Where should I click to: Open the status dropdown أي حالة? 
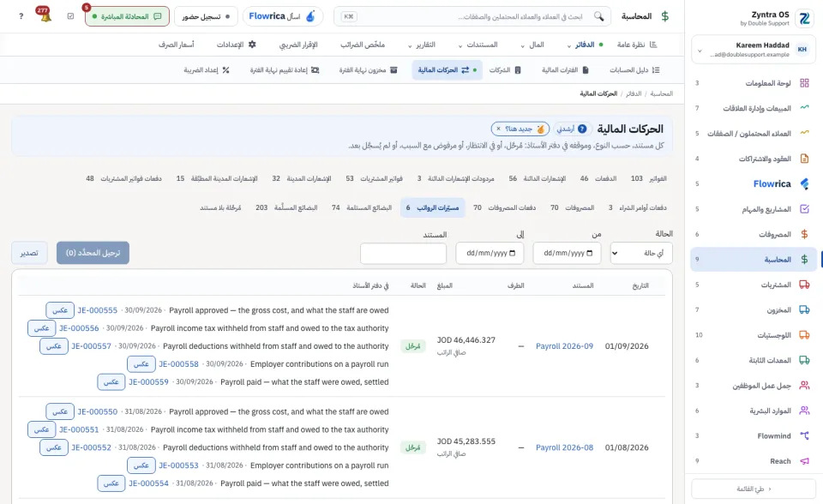[641, 253]
